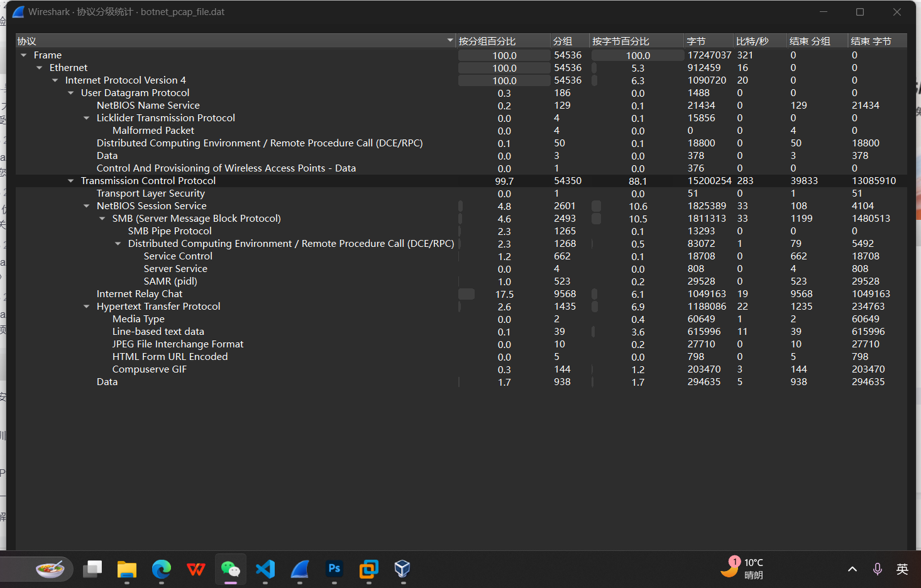Select the Server Service row
The width and height of the screenshot is (921, 588).
coord(461,269)
